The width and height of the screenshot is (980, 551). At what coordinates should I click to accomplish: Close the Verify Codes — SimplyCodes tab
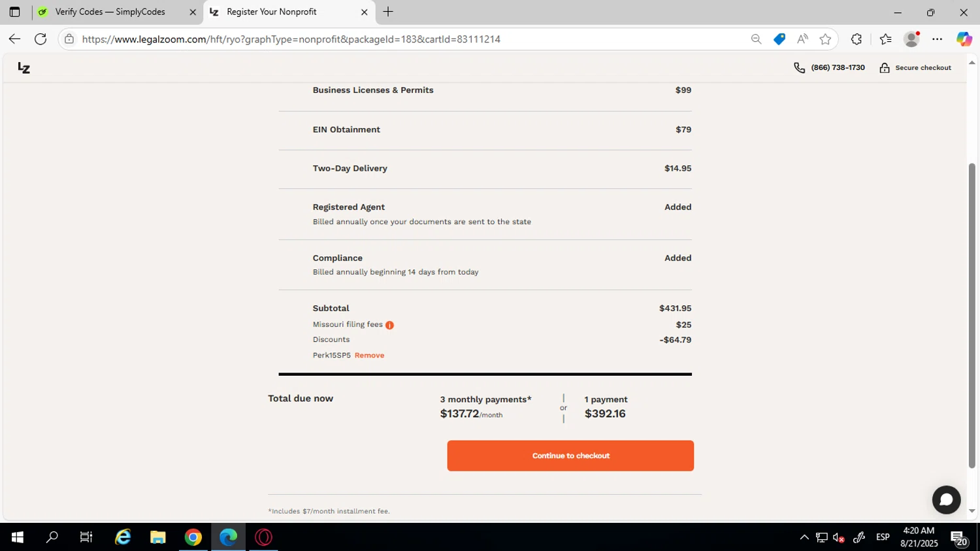click(x=193, y=12)
